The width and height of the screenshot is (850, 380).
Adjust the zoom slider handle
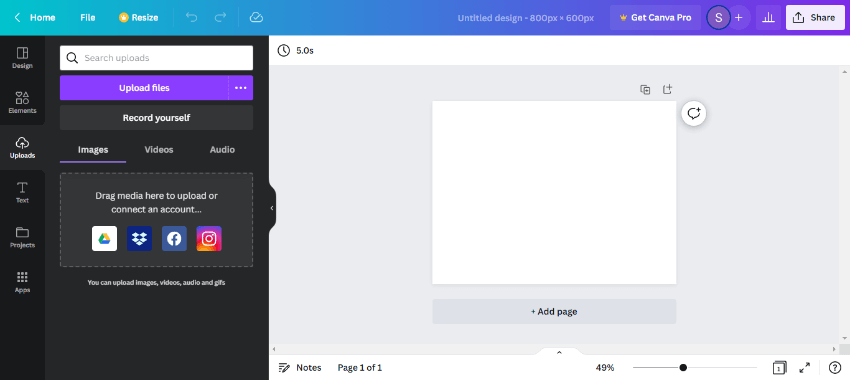coord(683,368)
